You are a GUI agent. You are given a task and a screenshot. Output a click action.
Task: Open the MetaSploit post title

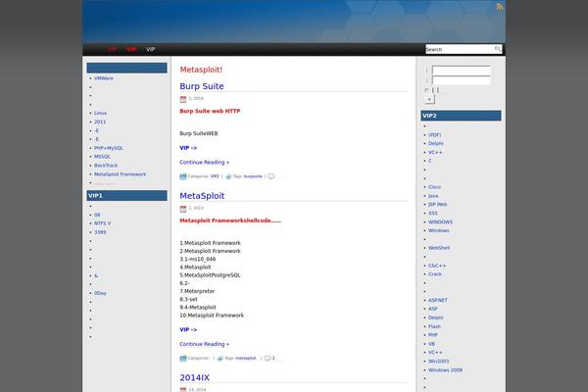(202, 196)
